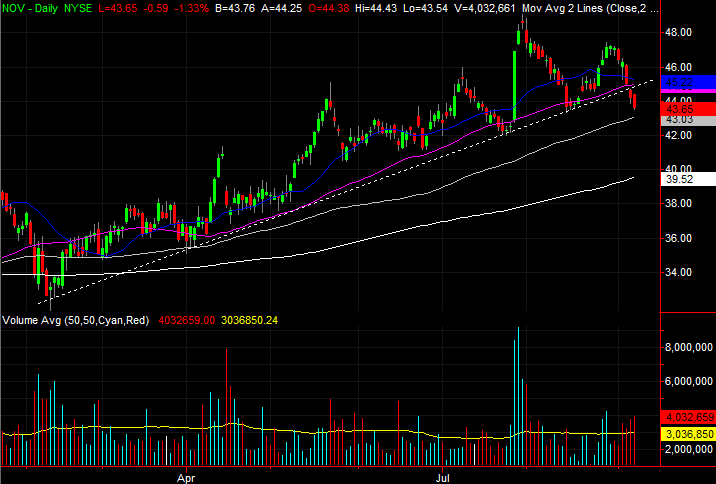
Task: Click the NOV ticker symbol label
Action: pyautogui.click(x=11, y=8)
